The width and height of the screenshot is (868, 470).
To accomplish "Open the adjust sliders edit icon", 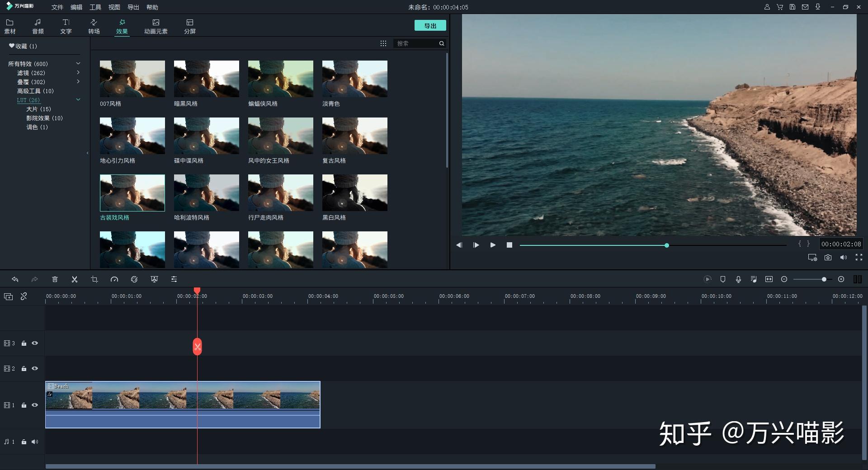I will click(x=174, y=279).
